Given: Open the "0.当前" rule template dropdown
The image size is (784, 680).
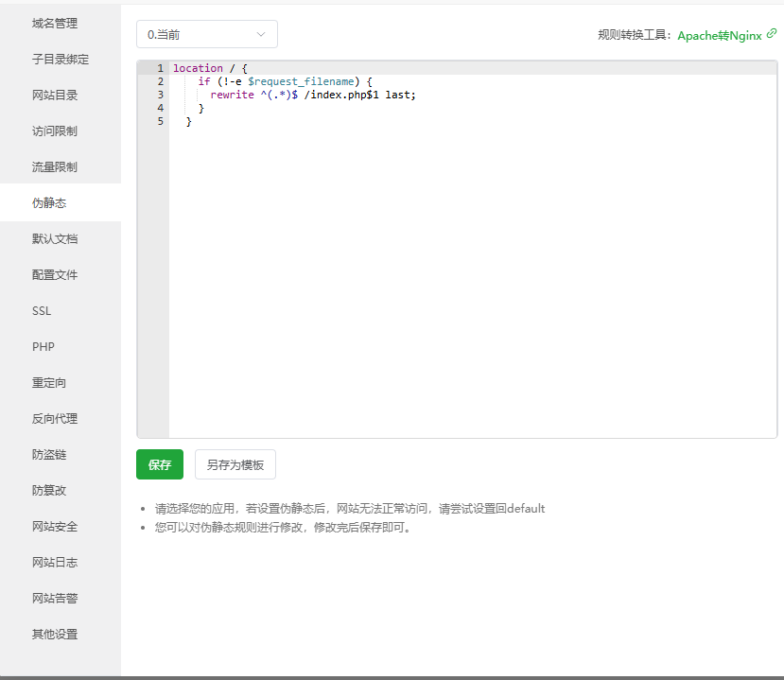Looking at the screenshot, I should point(206,33).
